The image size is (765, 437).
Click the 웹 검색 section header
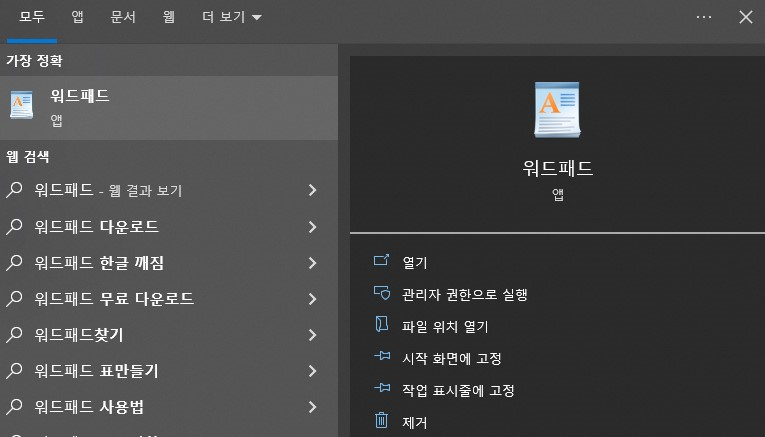pos(28,157)
